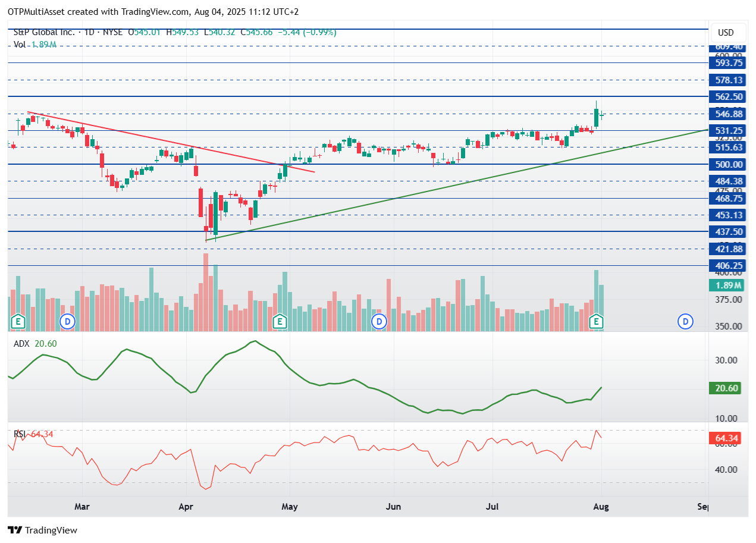Click the earnings E marker at August start

[596, 322]
